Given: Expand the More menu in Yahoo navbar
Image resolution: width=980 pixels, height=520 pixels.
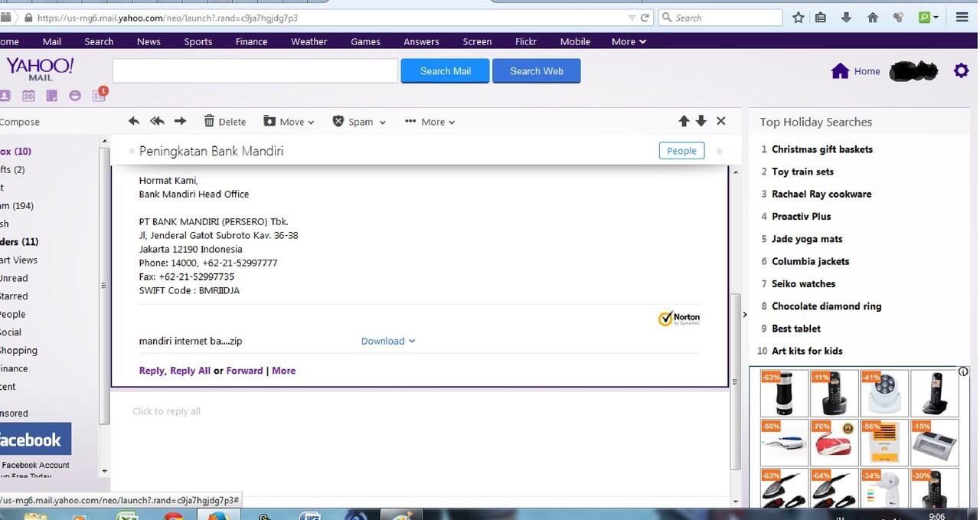Looking at the screenshot, I should [x=629, y=41].
